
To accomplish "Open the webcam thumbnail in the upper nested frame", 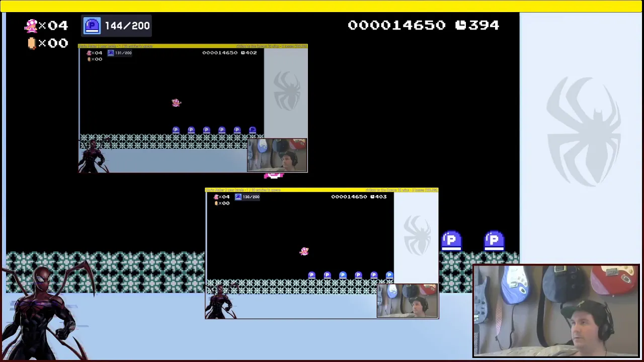I will (277, 155).
